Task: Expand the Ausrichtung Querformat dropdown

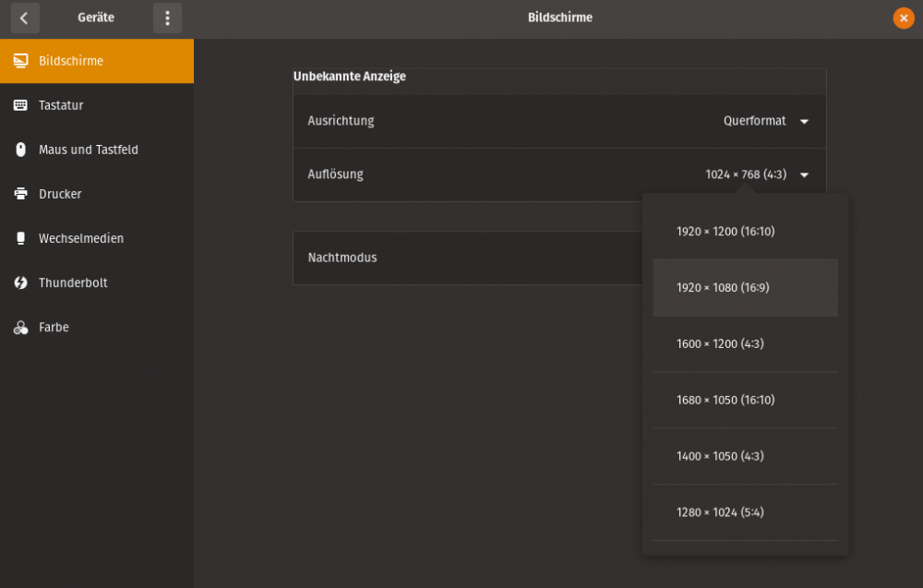Action: tap(766, 121)
